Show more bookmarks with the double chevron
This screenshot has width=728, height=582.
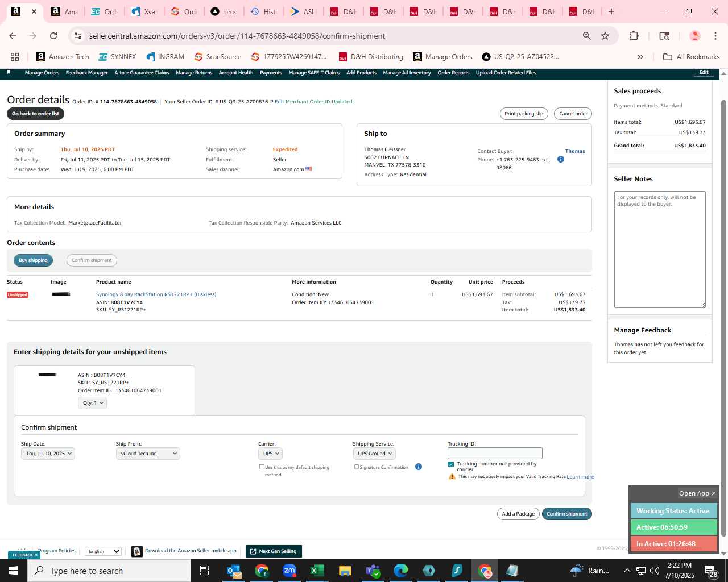tap(640, 57)
